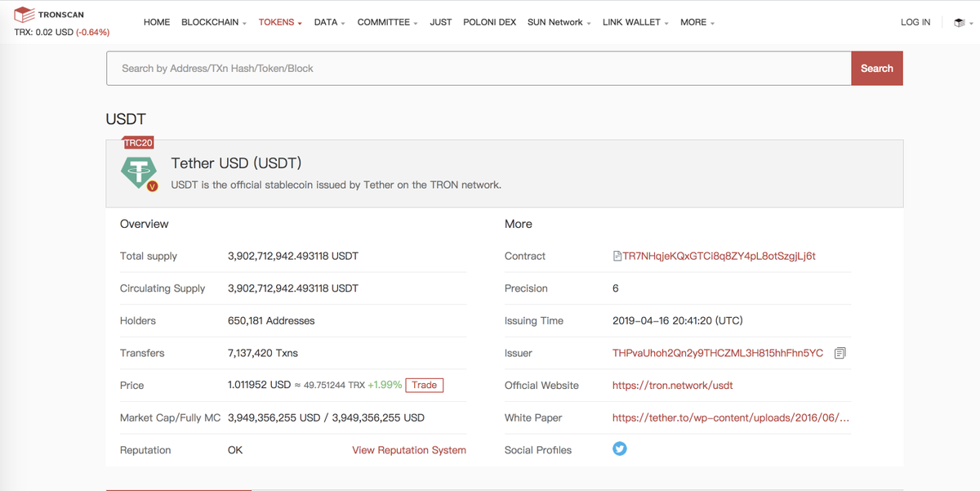The width and height of the screenshot is (980, 491).
Task: Open POLONI DEX in navigation
Action: click(x=489, y=22)
